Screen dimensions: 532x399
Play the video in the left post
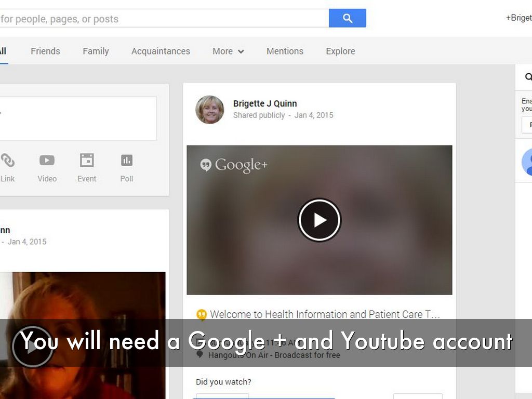(33, 347)
